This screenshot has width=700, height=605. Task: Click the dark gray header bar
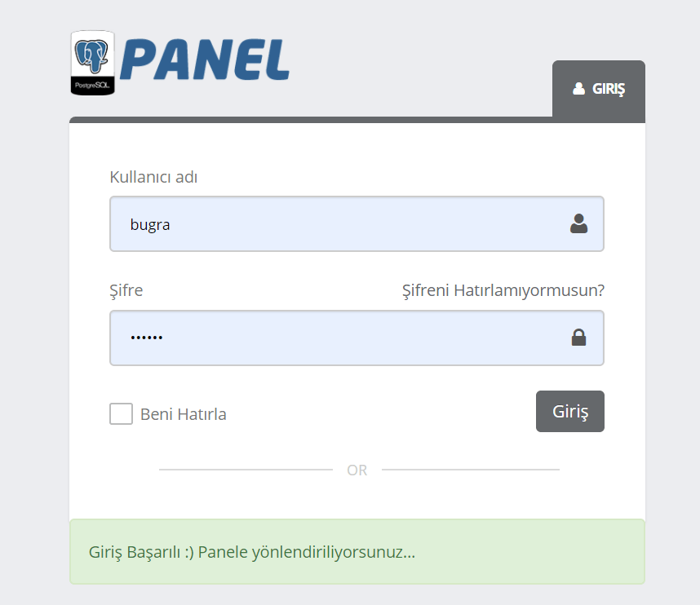pos(311,120)
